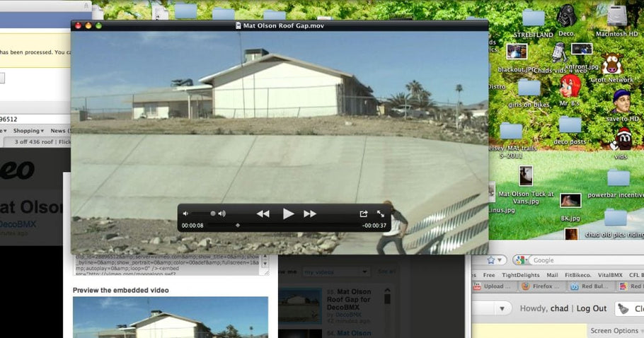The image size is (644, 338).
Task: Play the Mat Olson Roof Gap movie
Action: click(x=288, y=214)
